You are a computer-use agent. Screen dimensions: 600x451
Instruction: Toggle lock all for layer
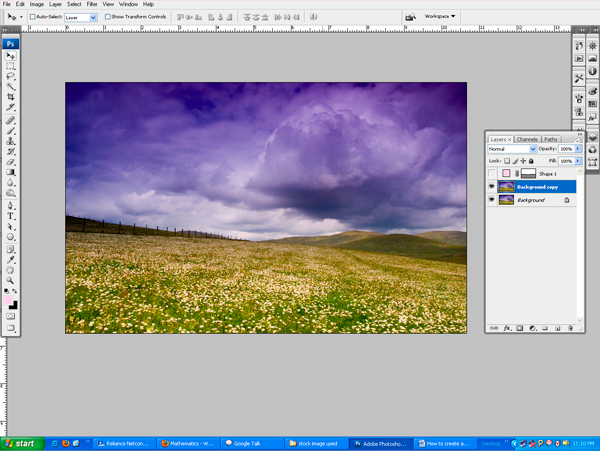(531, 161)
